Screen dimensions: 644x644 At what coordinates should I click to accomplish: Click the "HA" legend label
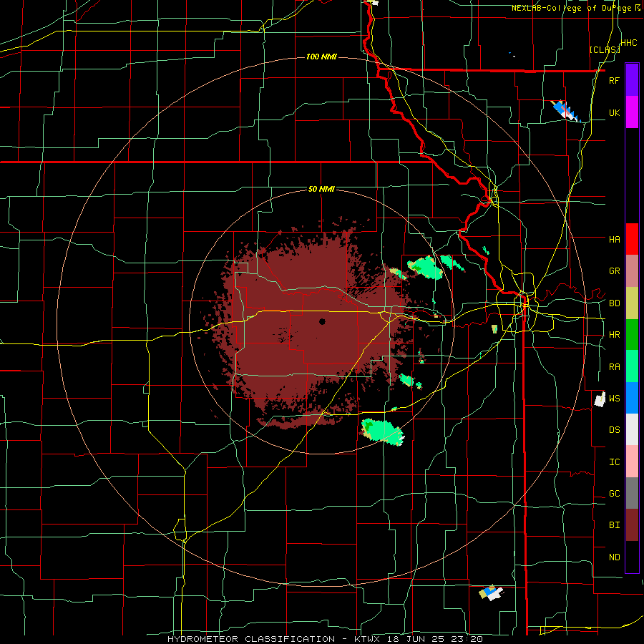614,239
